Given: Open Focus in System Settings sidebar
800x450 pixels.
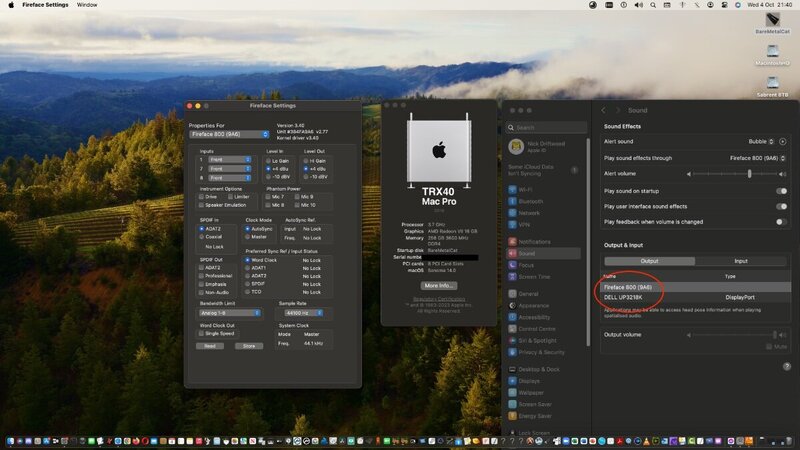Looking at the screenshot, I should tap(521, 265).
